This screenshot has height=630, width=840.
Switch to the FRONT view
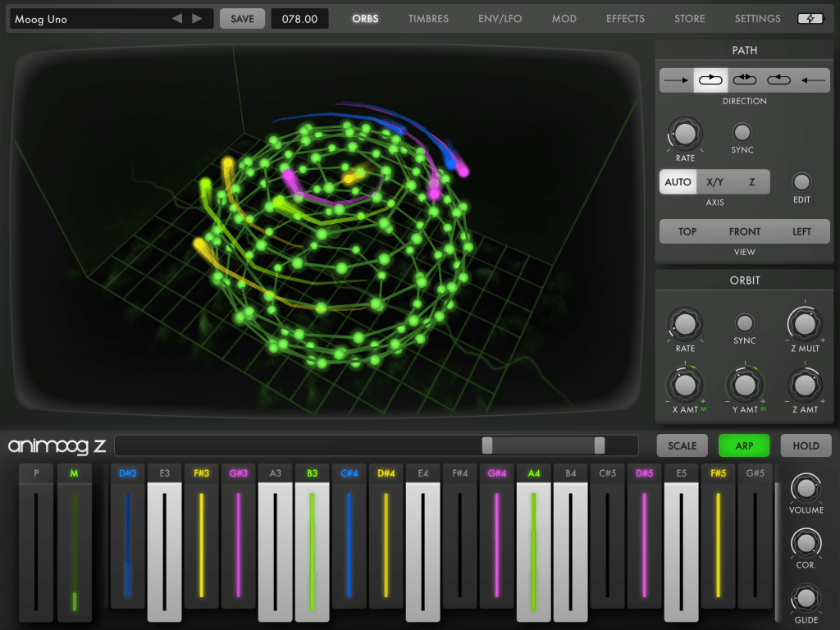click(x=745, y=231)
